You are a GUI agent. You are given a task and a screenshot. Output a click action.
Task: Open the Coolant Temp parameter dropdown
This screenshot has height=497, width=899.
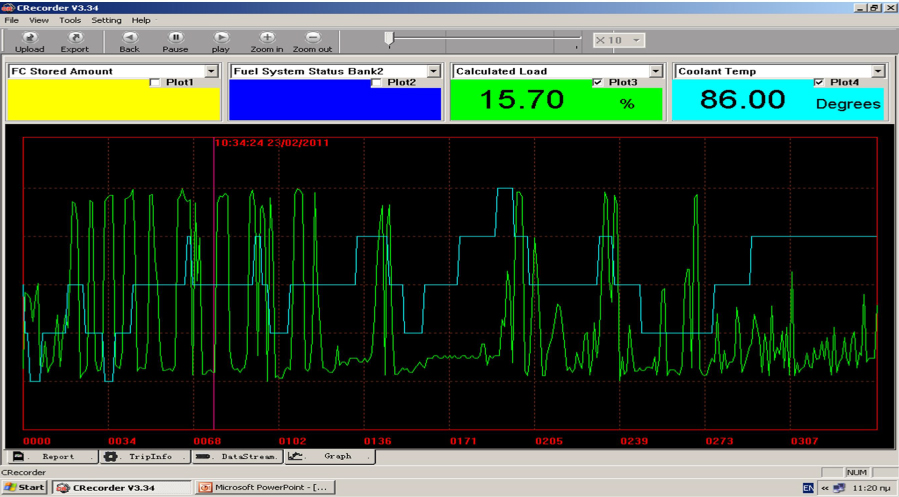[878, 71]
